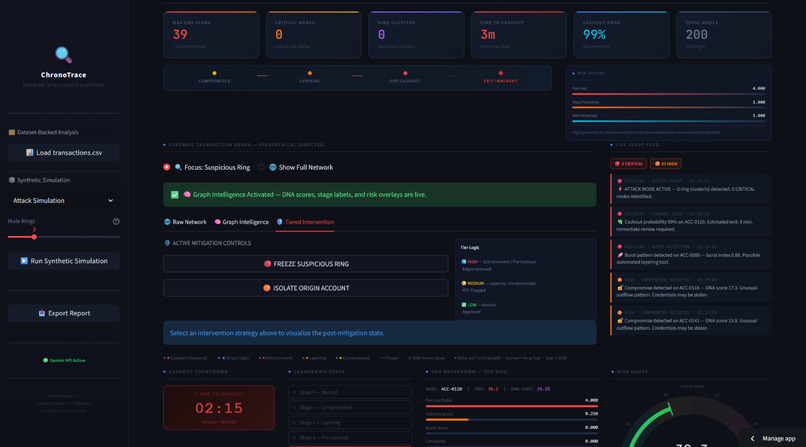
Task: Click ISOLATE ORIGIN ACCOUNT button
Action: click(306, 288)
